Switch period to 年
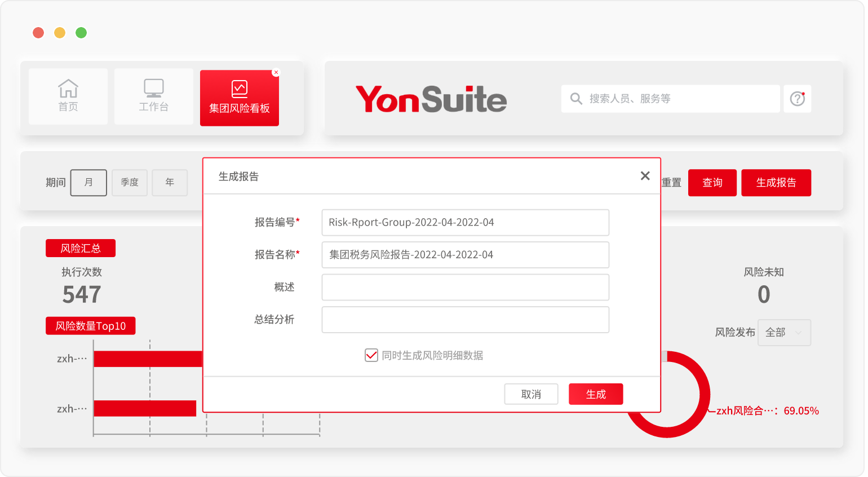Viewport: 868px width, 477px height. click(170, 183)
